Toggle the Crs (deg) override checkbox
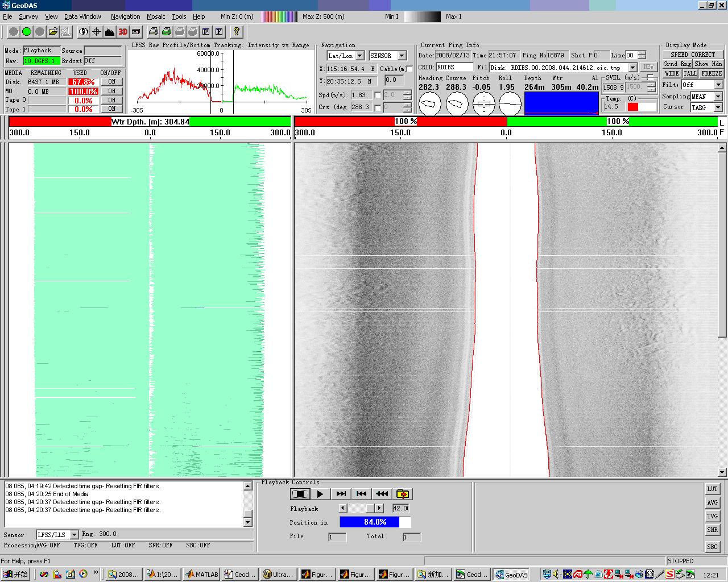Screen dimensions: 728x582 click(378, 107)
